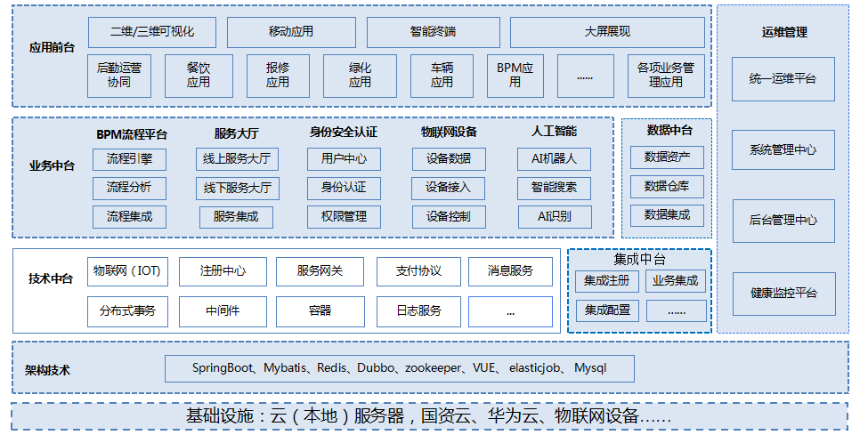Click the 健康监控平台 box
This screenshot has height=435, width=868.
point(783,294)
